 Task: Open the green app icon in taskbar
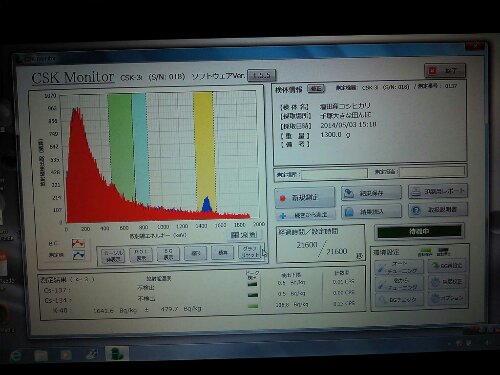117,354
